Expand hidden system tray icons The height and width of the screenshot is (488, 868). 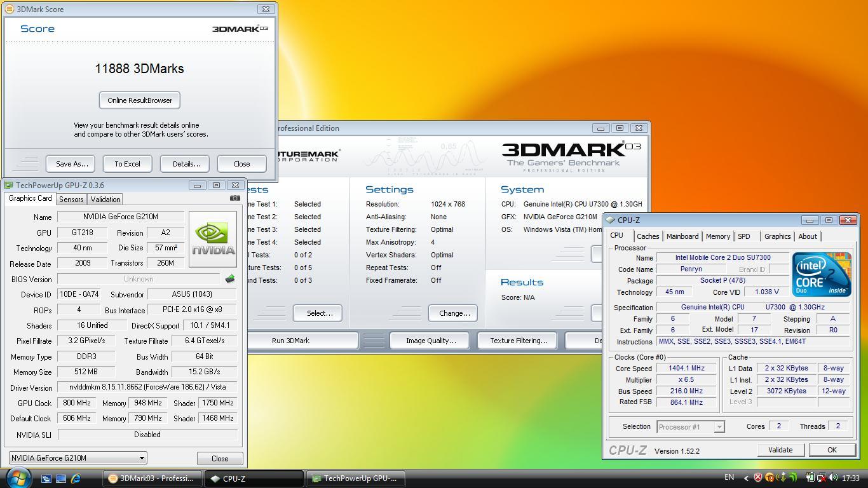[x=746, y=478]
